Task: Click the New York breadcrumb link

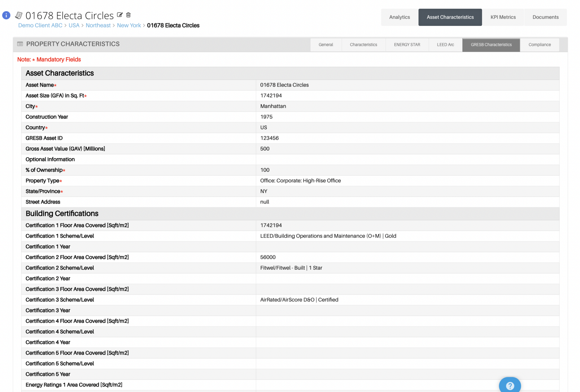Action: point(129,25)
